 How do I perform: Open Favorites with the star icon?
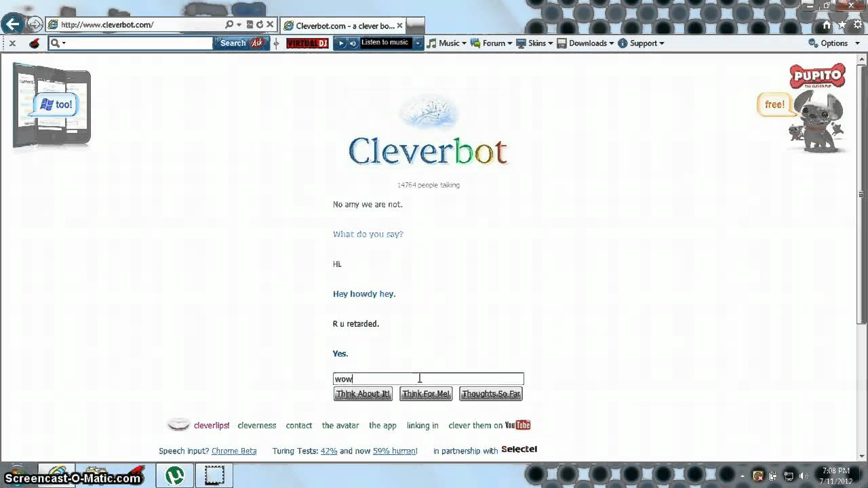[x=842, y=25]
